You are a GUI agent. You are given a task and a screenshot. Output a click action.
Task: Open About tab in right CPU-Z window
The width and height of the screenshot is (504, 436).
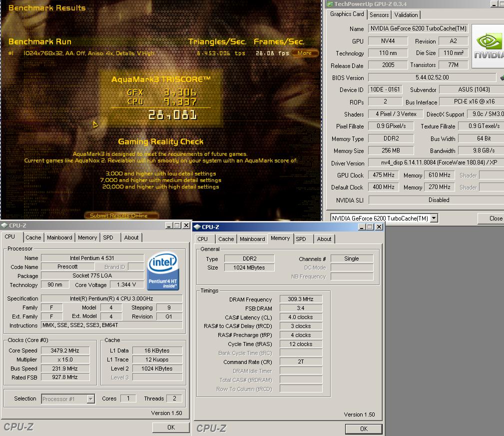click(x=324, y=239)
